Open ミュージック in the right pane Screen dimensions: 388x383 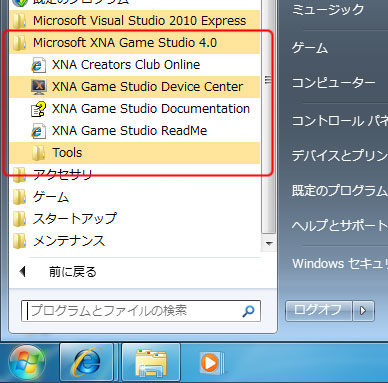(328, 10)
